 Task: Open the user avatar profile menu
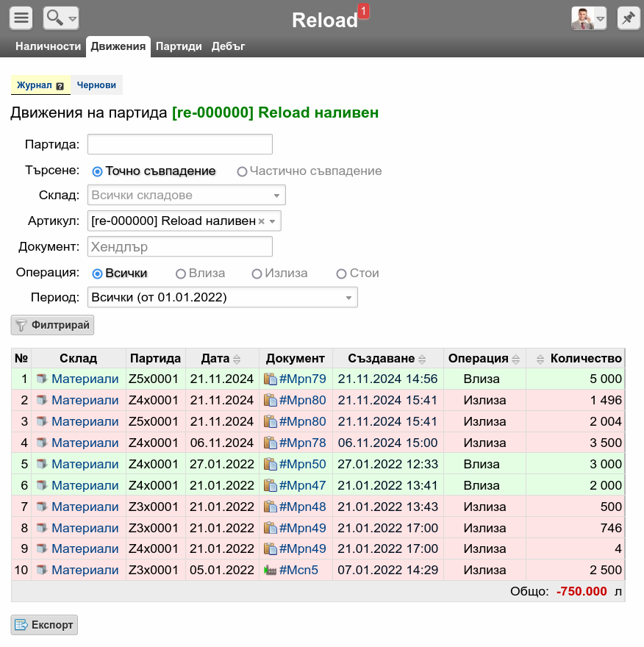point(589,18)
